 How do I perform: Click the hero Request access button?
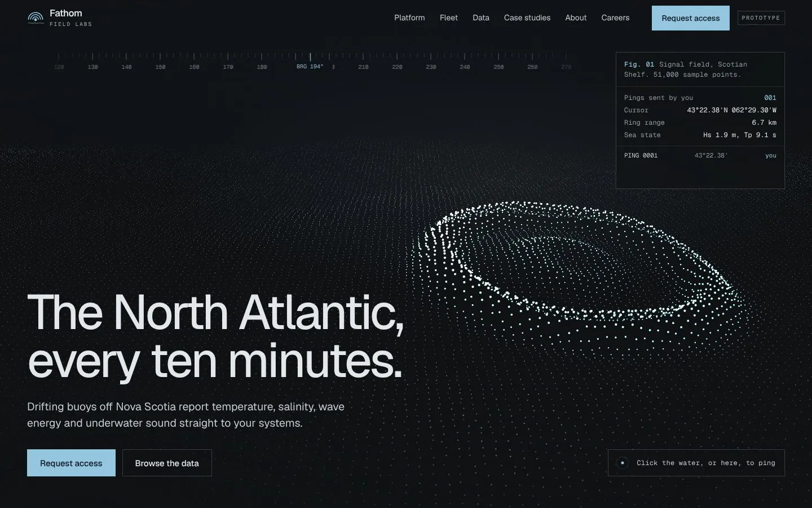click(71, 463)
